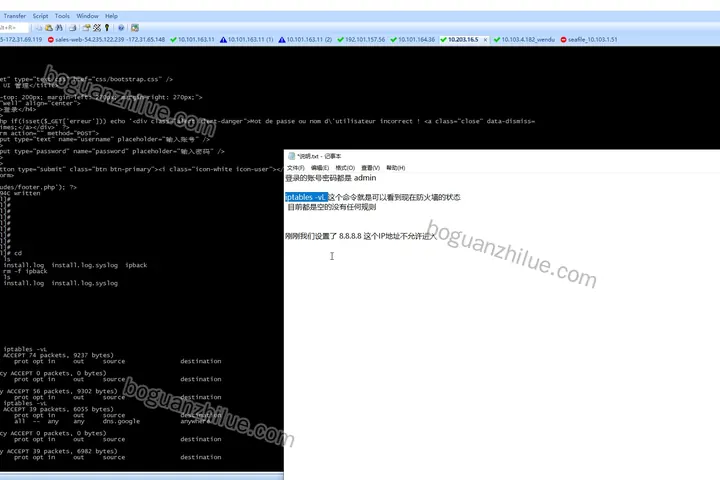Open Notepad 格式(O) menu
720x480 pixels.
pyautogui.click(x=345, y=168)
